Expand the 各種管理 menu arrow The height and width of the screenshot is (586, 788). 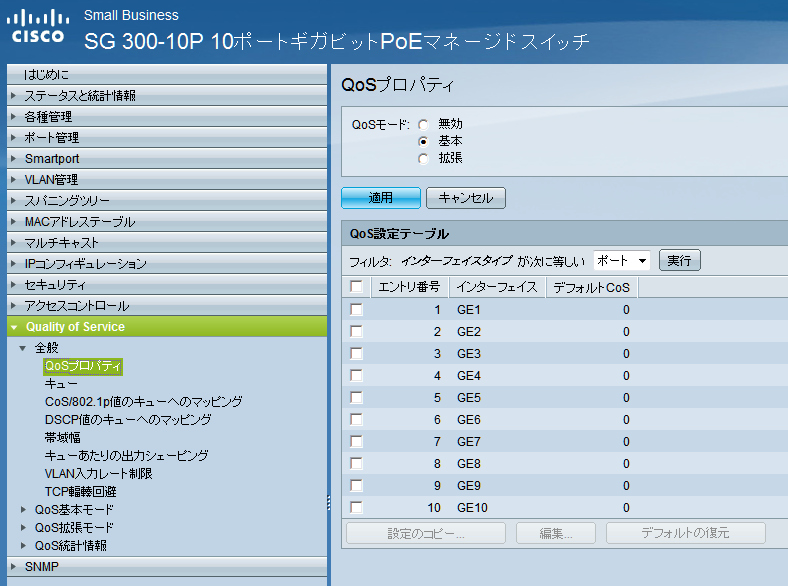14,116
